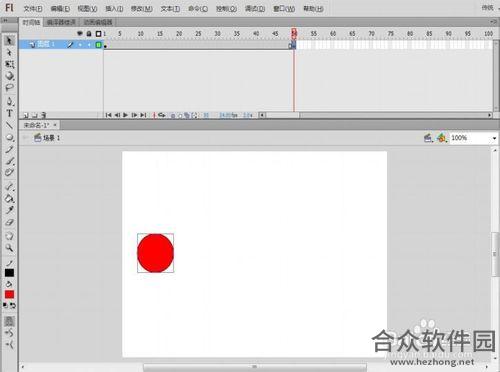500x372 pixels.
Task: Select the Bone tool
Action: click(x=9, y=186)
